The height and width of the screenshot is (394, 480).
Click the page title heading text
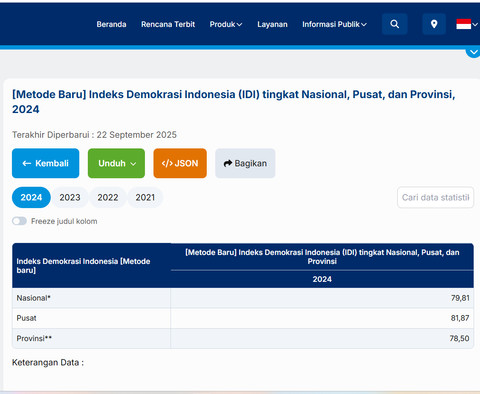[234, 102]
